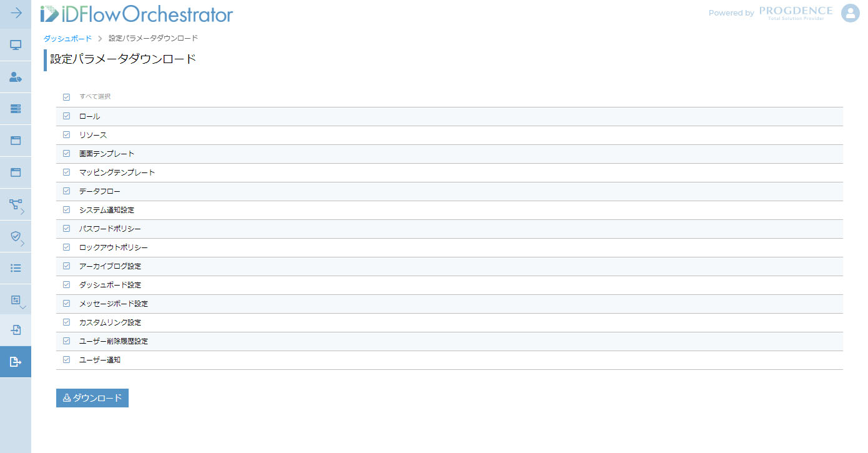Open the second window template sidebar item
The image size is (868, 453).
(x=16, y=172)
